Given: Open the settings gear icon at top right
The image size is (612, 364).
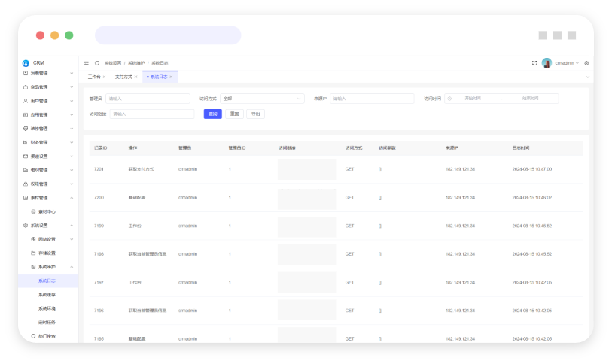Looking at the screenshot, I should tap(586, 63).
